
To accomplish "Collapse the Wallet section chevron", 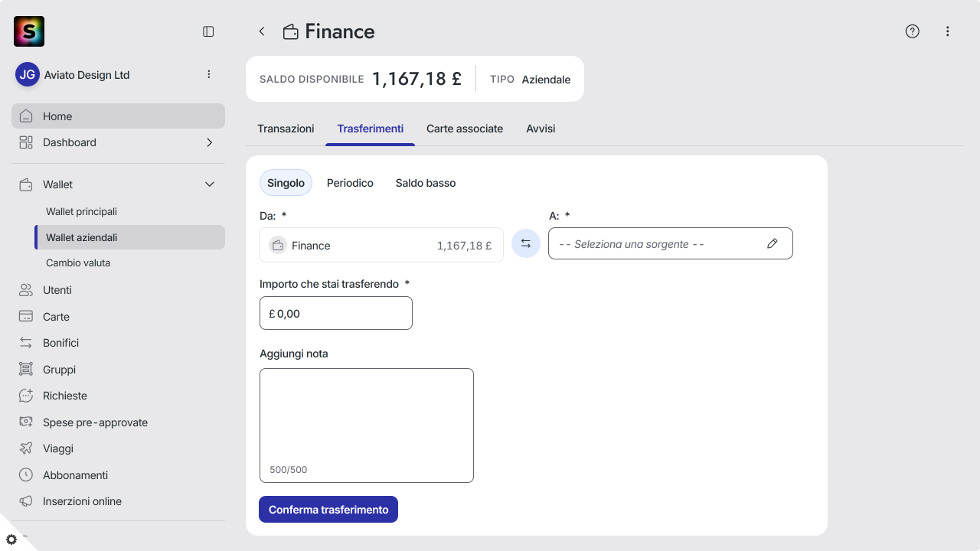I will [209, 184].
